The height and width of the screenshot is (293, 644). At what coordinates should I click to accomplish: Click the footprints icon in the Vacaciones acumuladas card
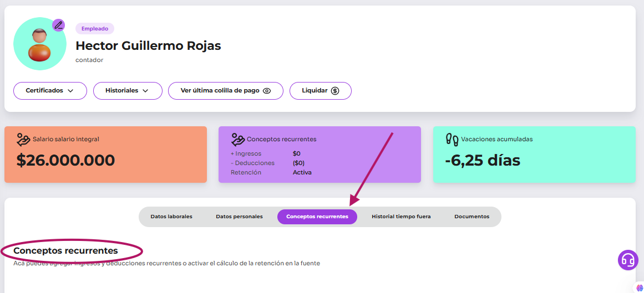(452, 139)
